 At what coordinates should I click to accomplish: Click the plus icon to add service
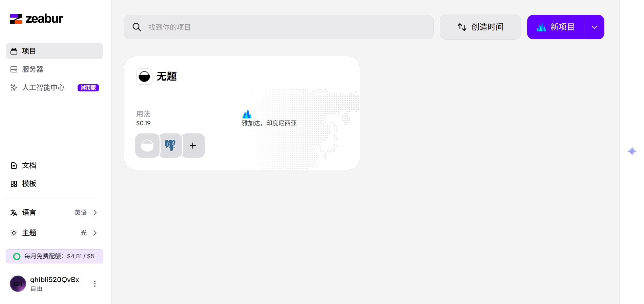193,146
